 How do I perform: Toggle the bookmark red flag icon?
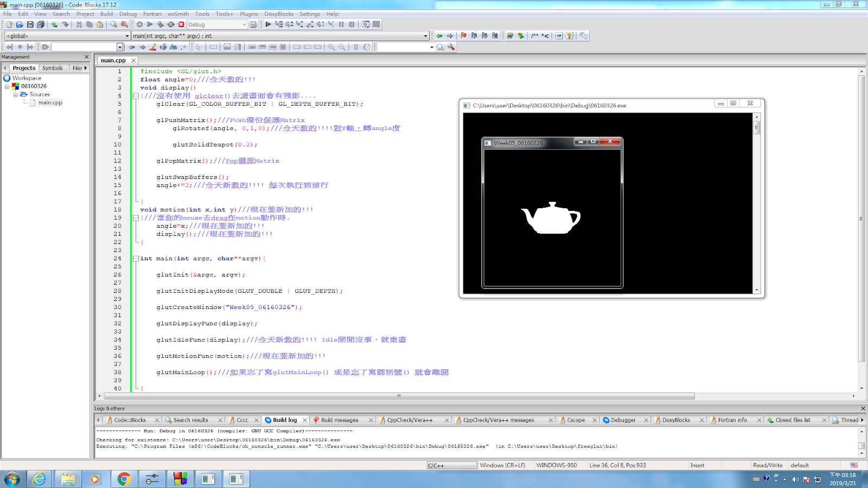coord(463,36)
